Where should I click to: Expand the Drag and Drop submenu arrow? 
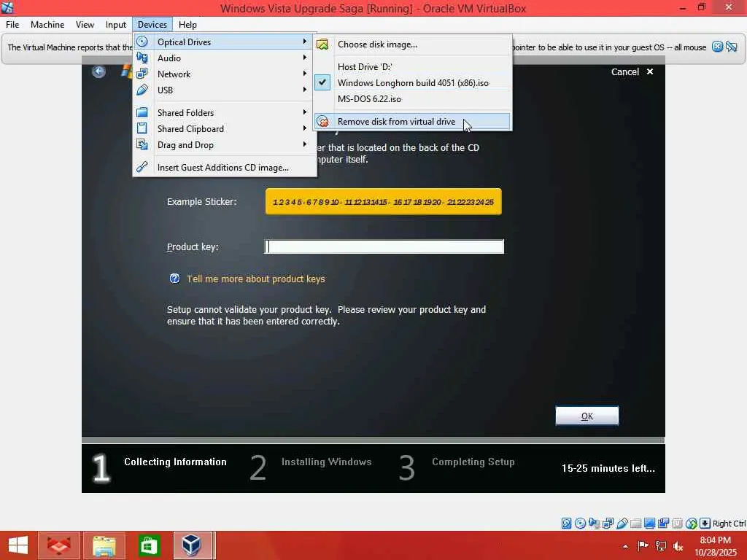(304, 144)
